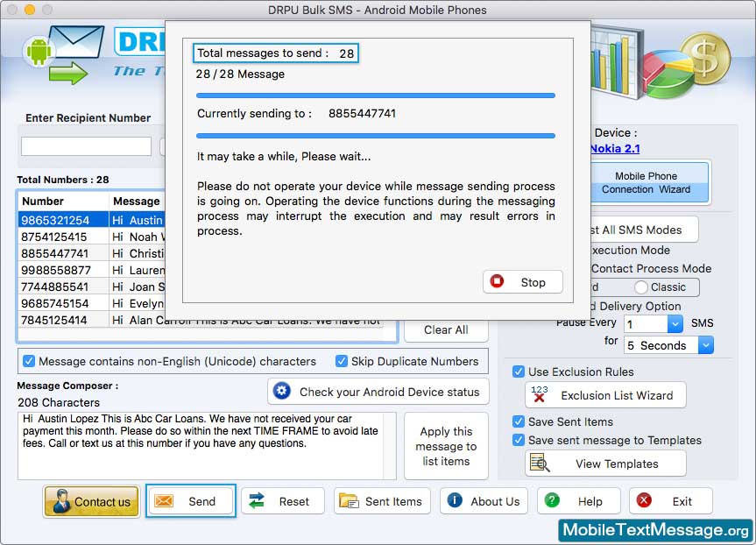This screenshot has height=545, width=756.
Task: Select the row with number 9988558877
Action: click(92, 270)
